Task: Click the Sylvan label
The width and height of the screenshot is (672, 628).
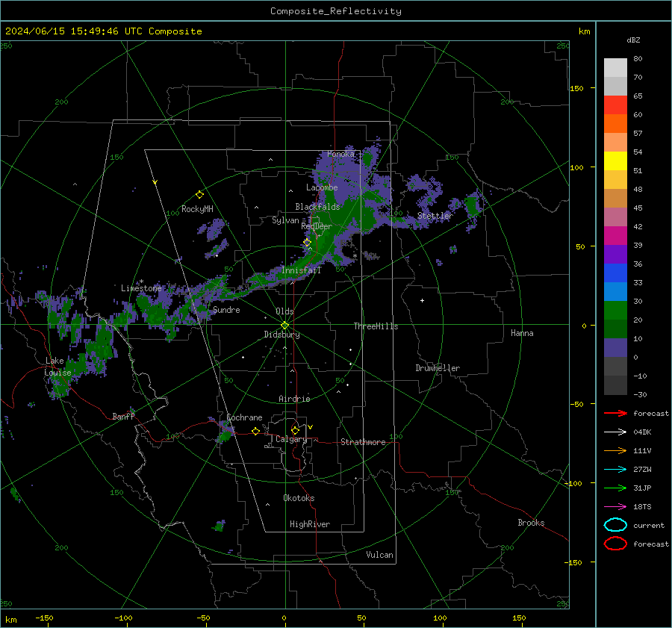Action: tap(285, 220)
